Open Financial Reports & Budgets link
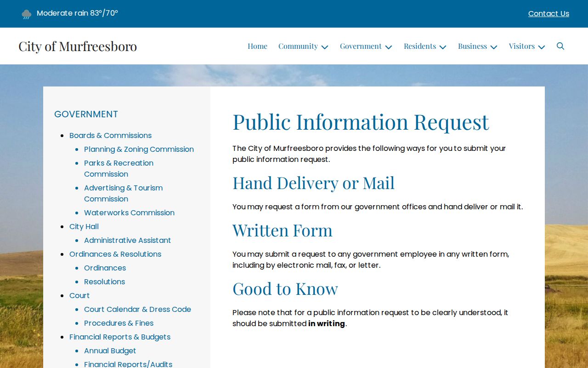Viewport: 588px width, 368px height. (120, 337)
